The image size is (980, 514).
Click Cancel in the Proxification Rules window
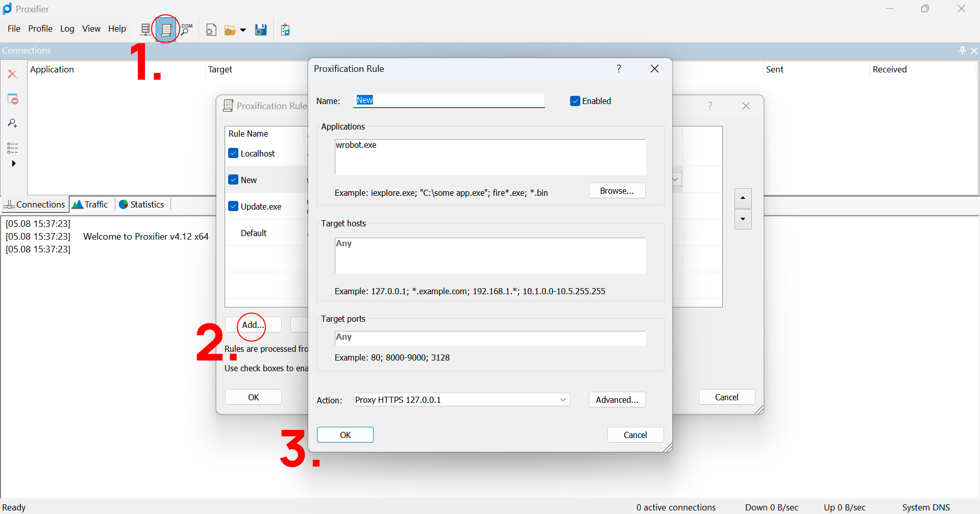coord(727,397)
